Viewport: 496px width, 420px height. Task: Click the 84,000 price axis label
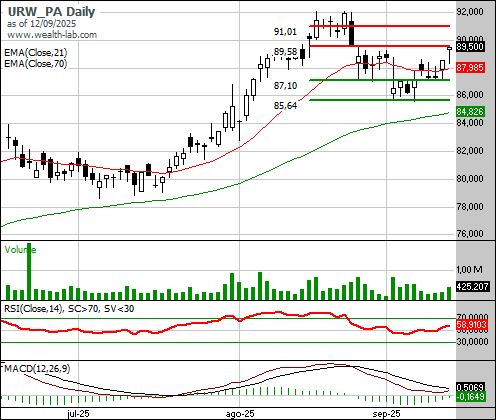pos(470,123)
